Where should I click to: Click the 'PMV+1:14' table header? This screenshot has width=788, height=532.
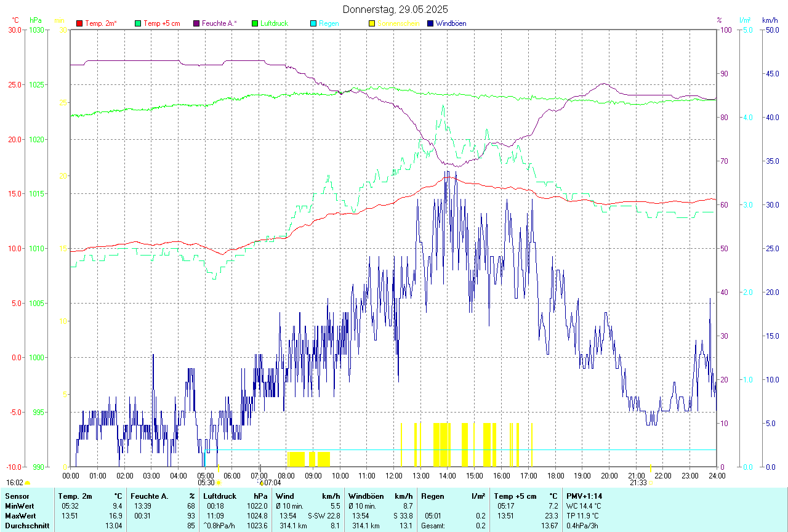(584, 496)
